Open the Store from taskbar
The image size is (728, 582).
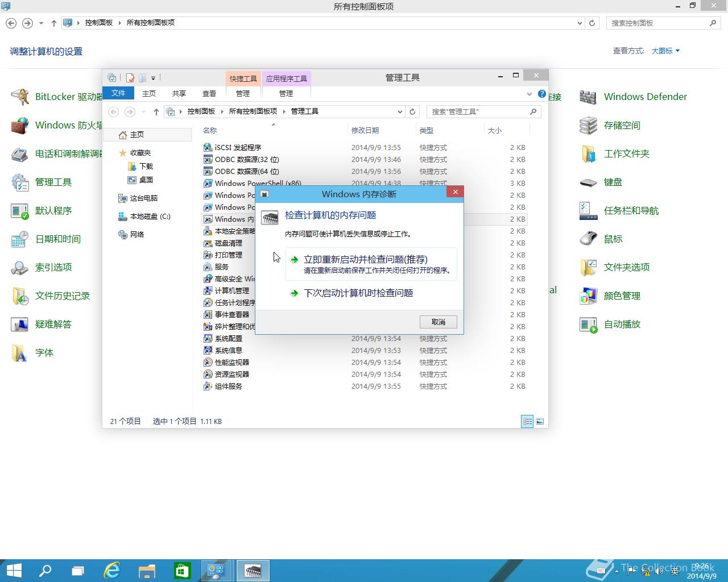tap(182, 571)
